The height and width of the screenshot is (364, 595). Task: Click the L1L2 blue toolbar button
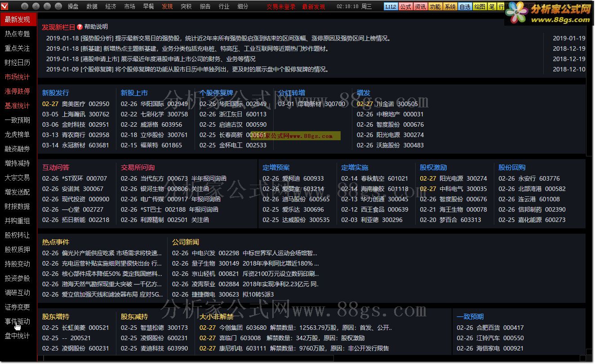391,7
